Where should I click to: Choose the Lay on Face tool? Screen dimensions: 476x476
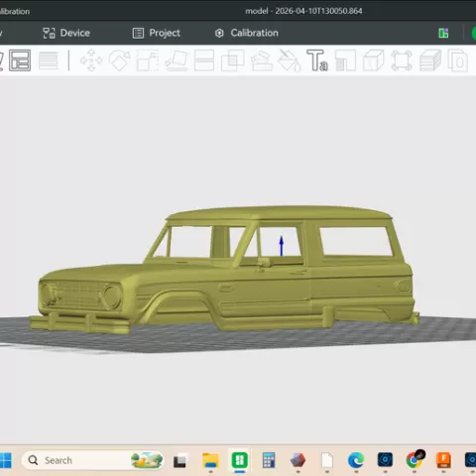coord(177,60)
